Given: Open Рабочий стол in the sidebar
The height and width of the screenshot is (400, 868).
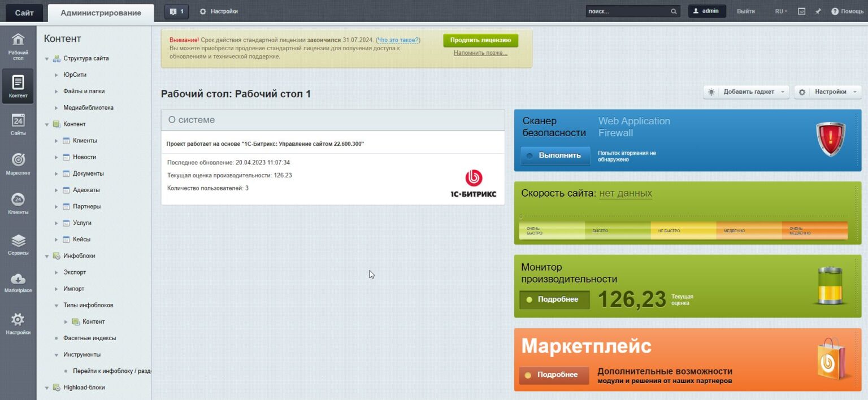Looking at the screenshot, I should [18, 46].
